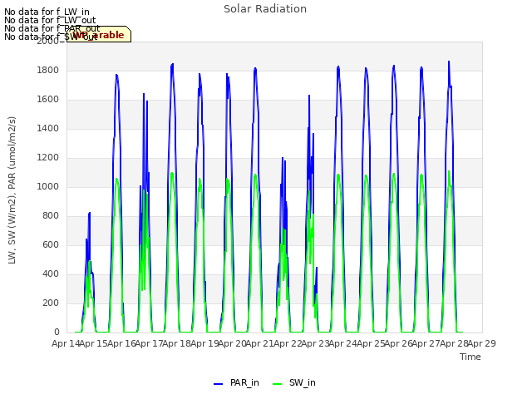Click the Apr 29 x-axis tick label
Viewport: 532px width, 399px height.
tap(481, 343)
